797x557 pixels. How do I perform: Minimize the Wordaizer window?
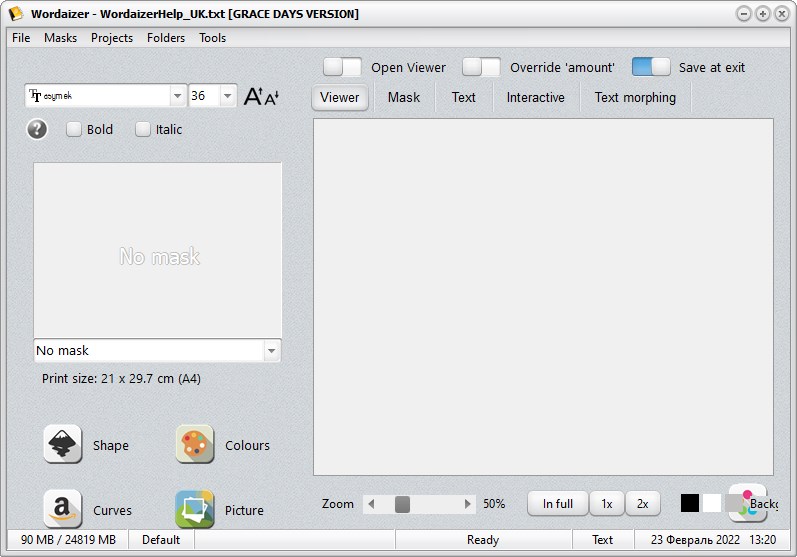pos(744,14)
